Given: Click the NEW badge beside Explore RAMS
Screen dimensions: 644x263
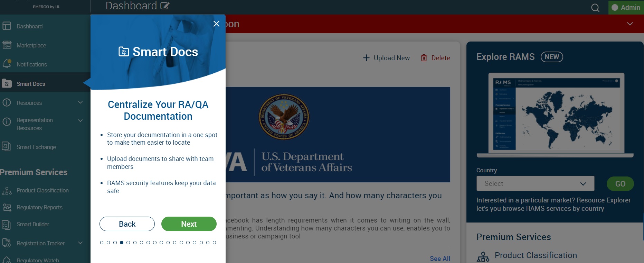Looking at the screenshot, I should pyautogui.click(x=552, y=57).
